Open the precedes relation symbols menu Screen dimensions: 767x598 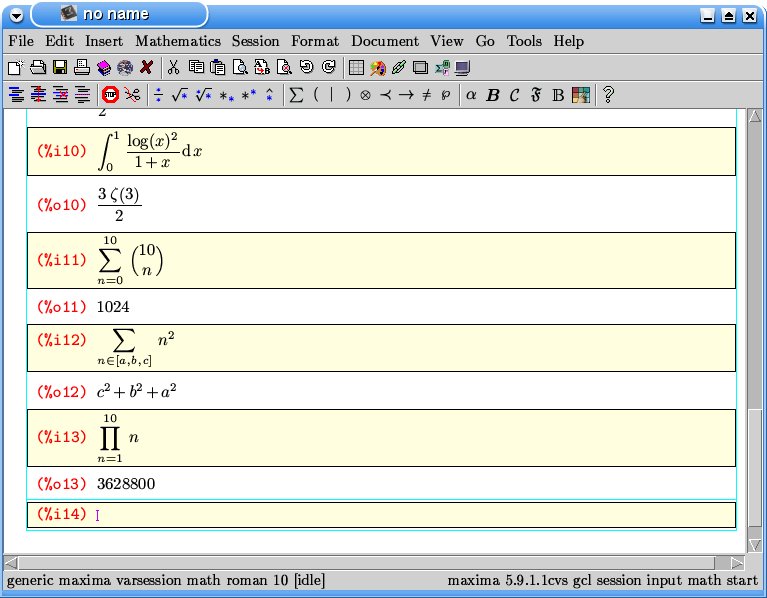pyautogui.click(x=386, y=95)
